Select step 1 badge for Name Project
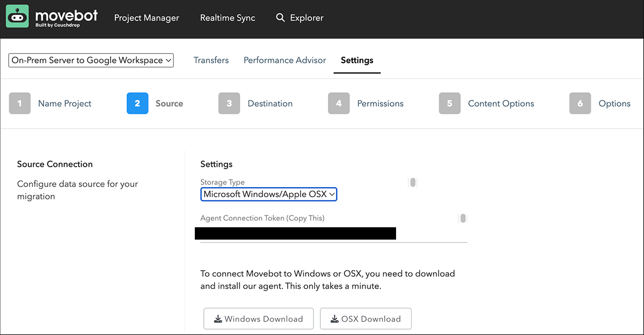 (x=20, y=103)
